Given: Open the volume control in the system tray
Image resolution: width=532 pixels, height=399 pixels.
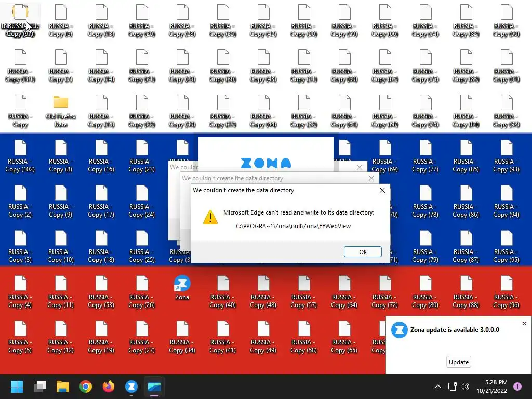Looking at the screenshot, I should [465, 387].
